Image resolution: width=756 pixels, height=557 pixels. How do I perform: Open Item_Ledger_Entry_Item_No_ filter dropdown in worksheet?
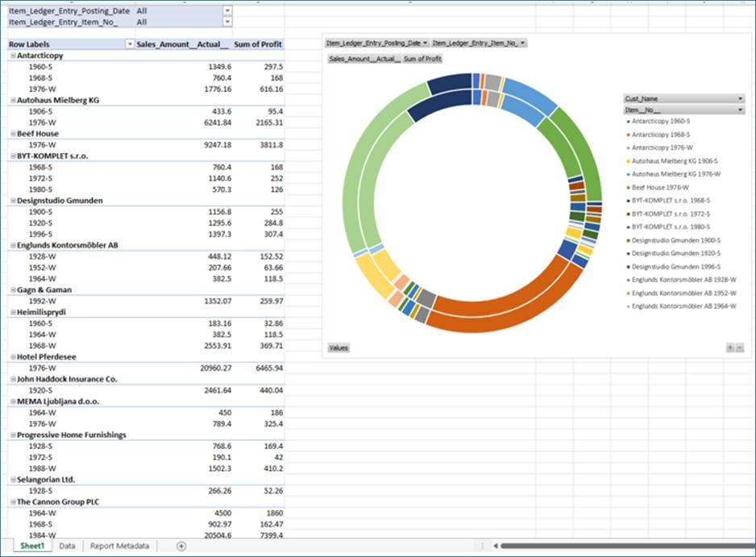point(226,23)
